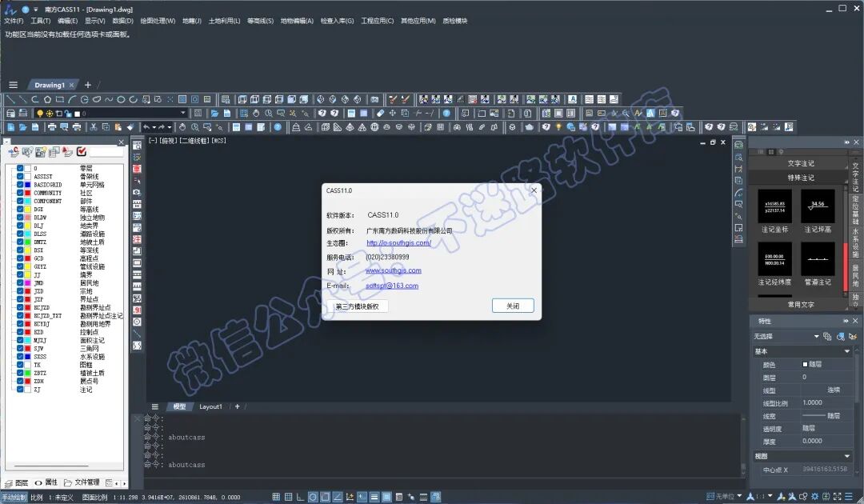Click the 注记坐标 thumbnail
Image resolution: width=864 pixels, height=504 pixels.
(774, 206)
